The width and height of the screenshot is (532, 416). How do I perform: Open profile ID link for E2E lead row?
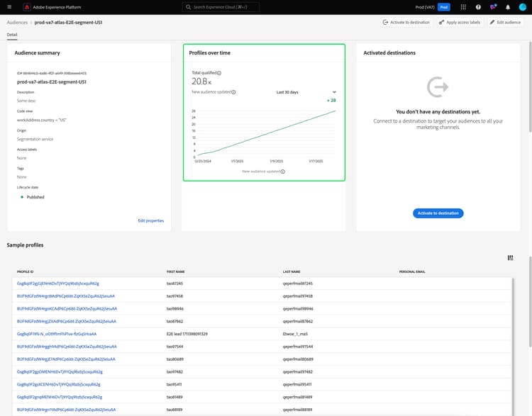pos(57,334)
